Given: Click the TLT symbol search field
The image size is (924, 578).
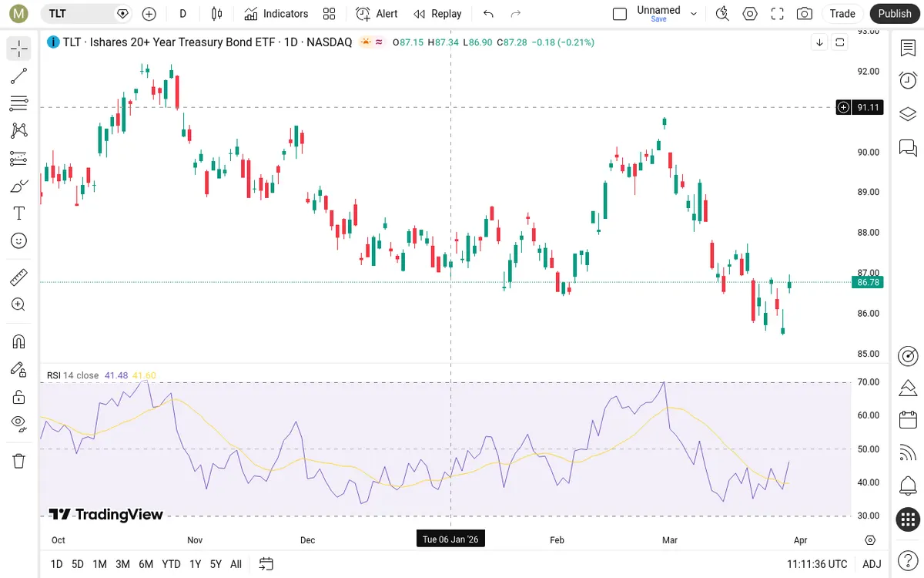Looking at the screenshot, I should click(86, 13).
